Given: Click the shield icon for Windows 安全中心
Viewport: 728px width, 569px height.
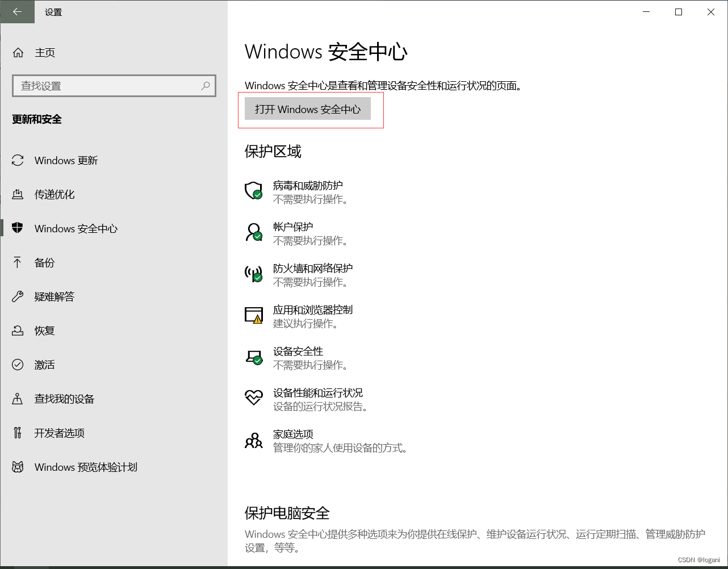Looking at the screenshot, I should [18, 228].
